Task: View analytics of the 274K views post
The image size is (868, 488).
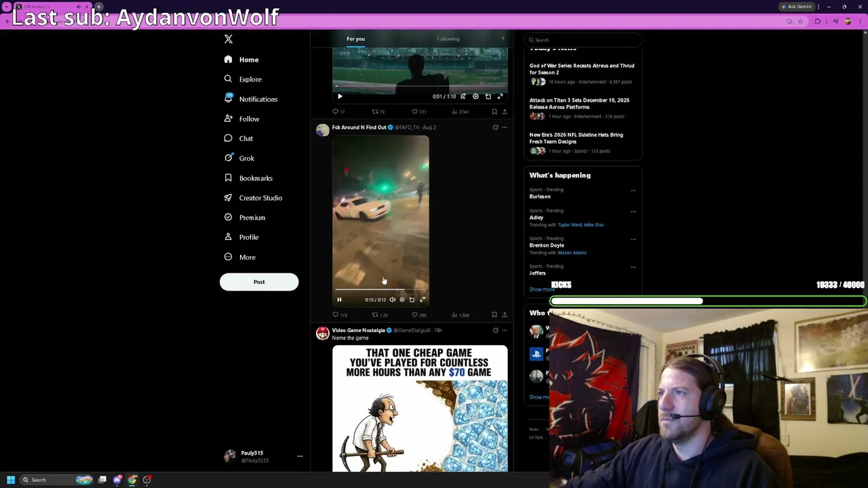Action: (460, 112)
